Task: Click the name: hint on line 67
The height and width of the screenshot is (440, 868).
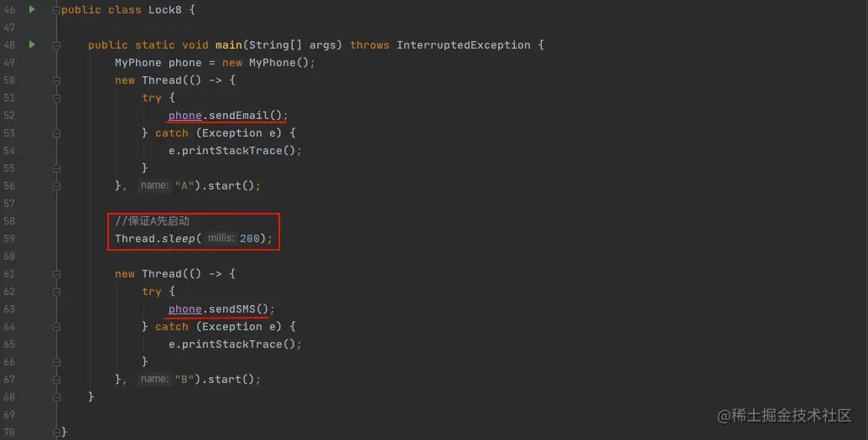Action: pyautogui.click(x=154, y=379)
